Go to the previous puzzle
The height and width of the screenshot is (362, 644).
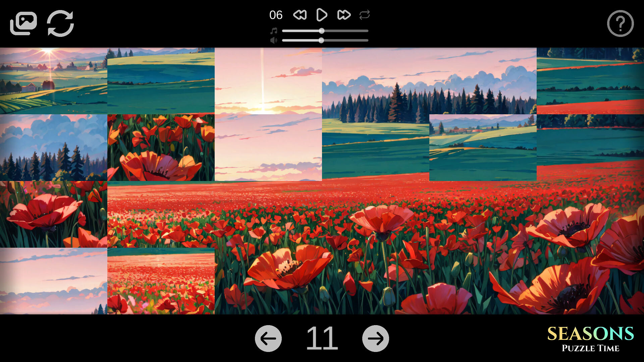pos(268,339)
